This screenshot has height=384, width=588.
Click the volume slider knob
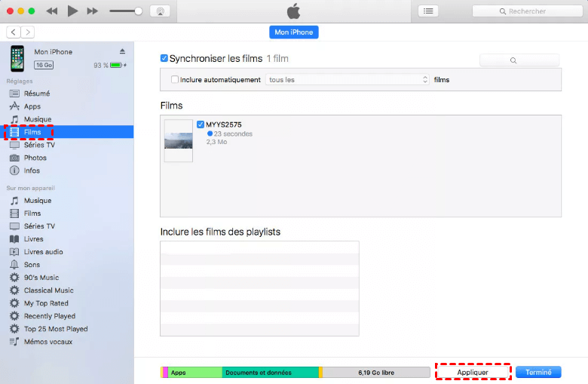point(139,11)
